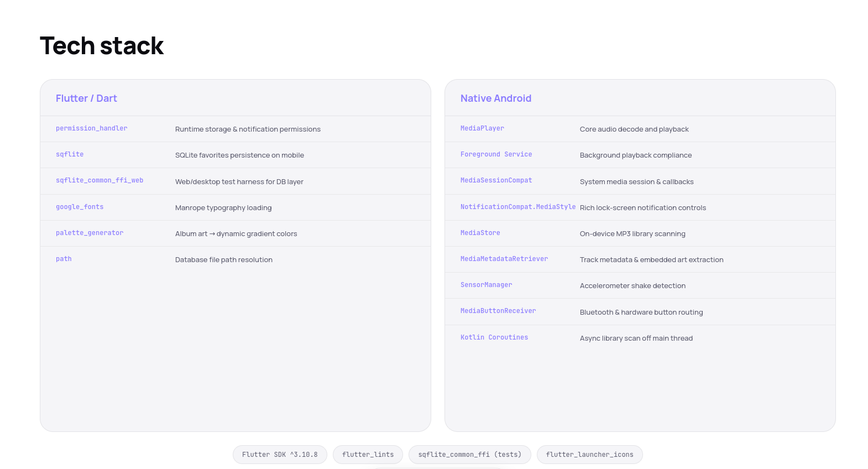Click 'System media session & callbacks' text

click(637, 182)
